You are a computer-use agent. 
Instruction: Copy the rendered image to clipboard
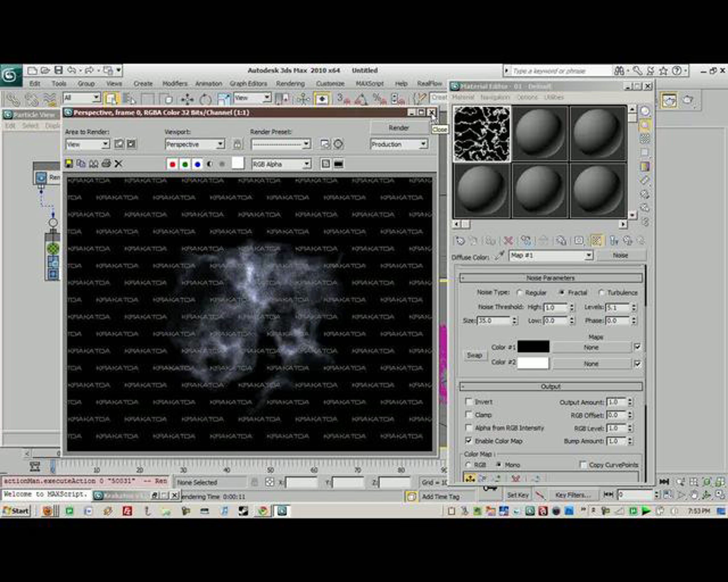(x=81, y=164)
